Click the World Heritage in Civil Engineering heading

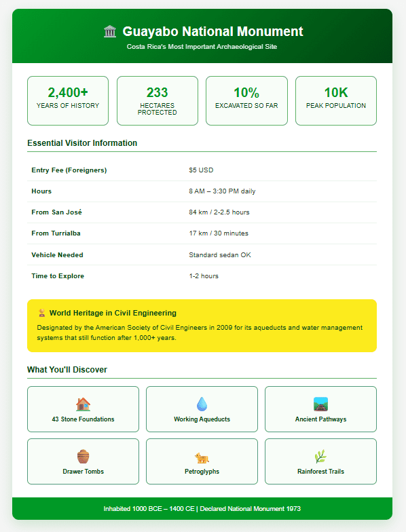click(113, 313)
